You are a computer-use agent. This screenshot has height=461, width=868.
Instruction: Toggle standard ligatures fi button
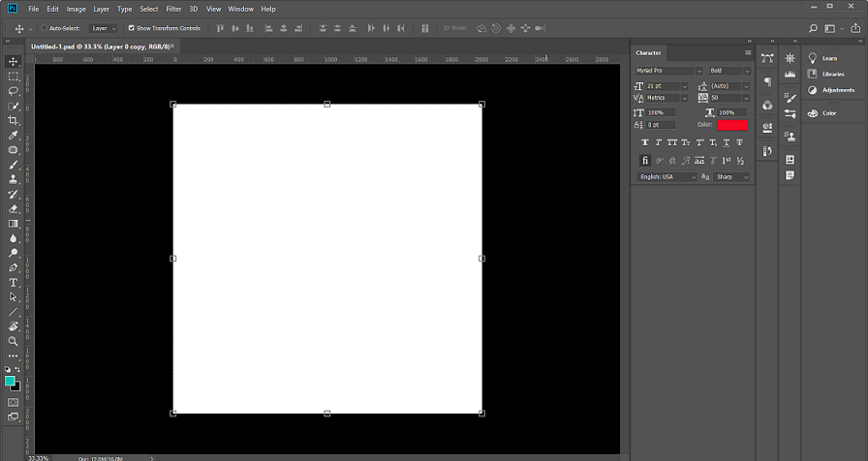point(645,160)
